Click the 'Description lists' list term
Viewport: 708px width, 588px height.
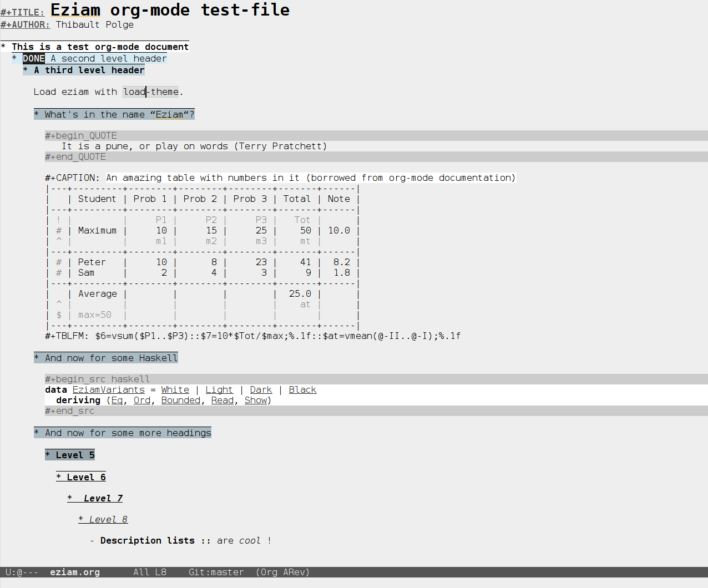pos(148,541)
